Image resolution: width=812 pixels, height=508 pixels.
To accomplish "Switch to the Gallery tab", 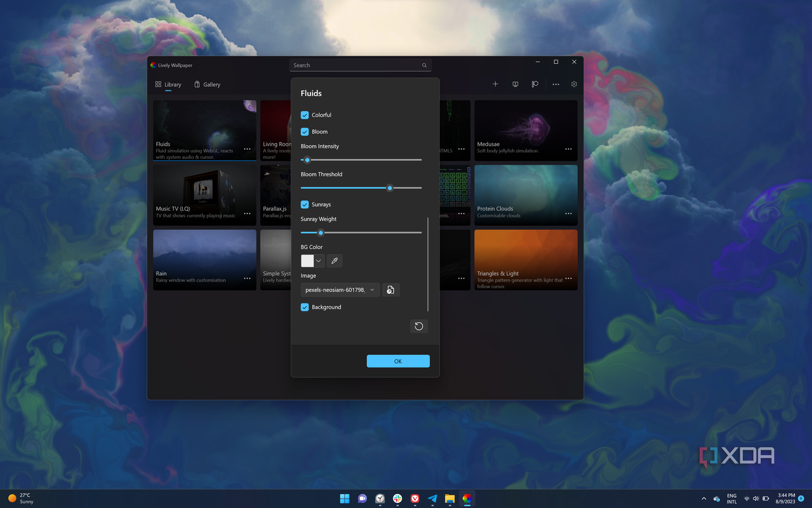I will coord(207,84).
